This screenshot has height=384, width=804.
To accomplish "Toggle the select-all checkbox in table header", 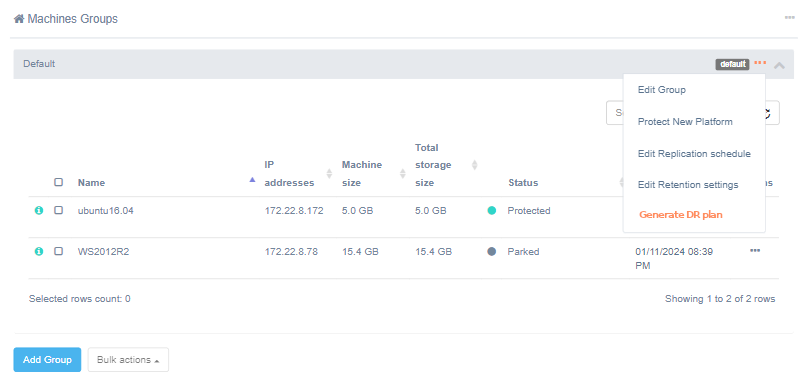I will click(59, 182).
